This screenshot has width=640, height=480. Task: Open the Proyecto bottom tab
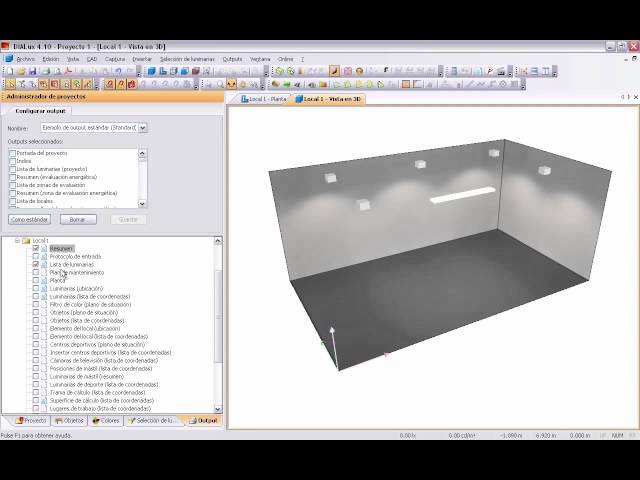(31, 420)
